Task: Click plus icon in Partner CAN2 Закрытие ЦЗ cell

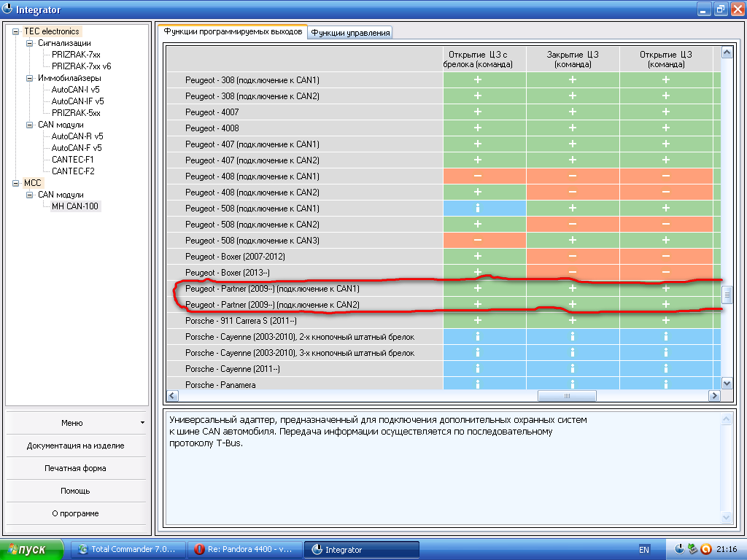Action: pos(573,304)
